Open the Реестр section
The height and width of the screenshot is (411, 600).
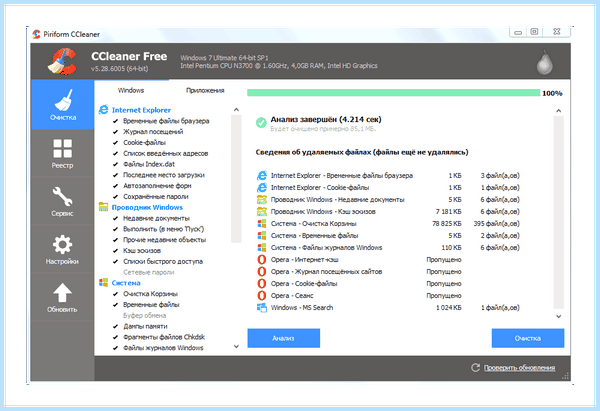tap(62, 153)
